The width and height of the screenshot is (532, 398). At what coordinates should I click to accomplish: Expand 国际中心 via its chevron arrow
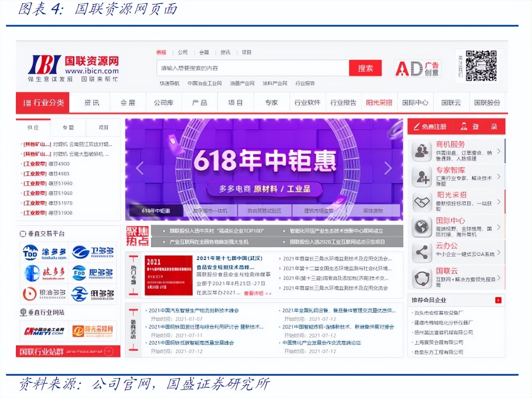coord(499,227)
